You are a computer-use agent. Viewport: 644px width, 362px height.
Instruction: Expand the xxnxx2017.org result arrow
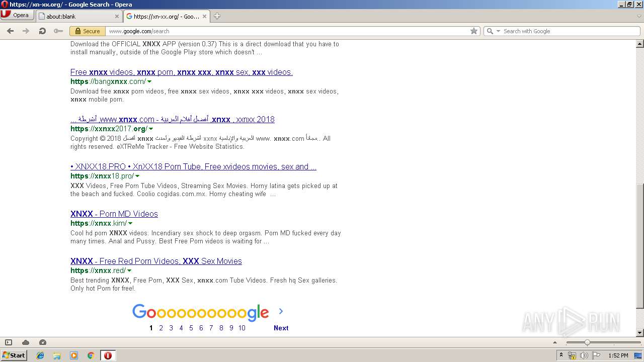(150, 129)
